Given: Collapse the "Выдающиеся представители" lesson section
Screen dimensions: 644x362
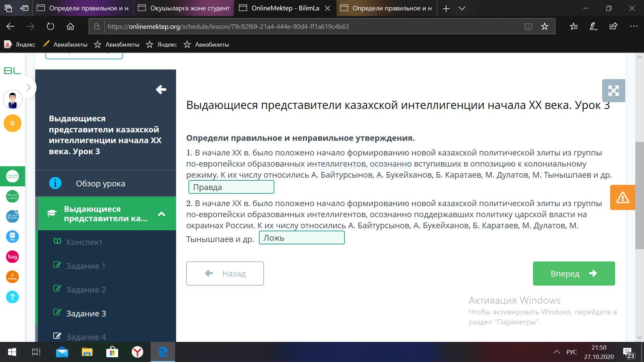Looking at the screenshot, I should click(161, 214).
